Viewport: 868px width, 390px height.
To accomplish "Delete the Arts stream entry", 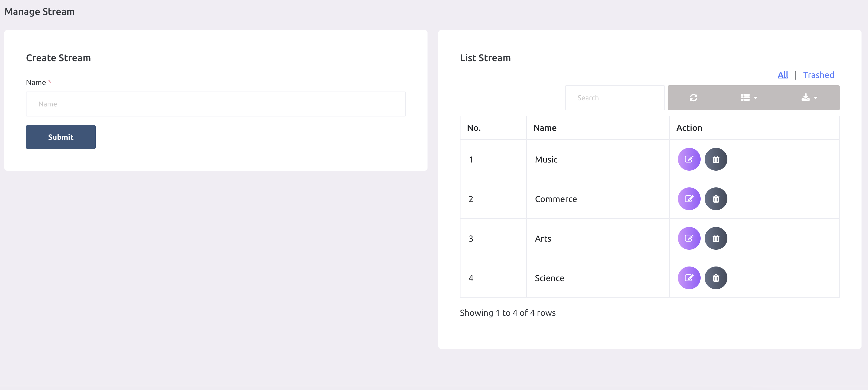I will pos(715,238).
